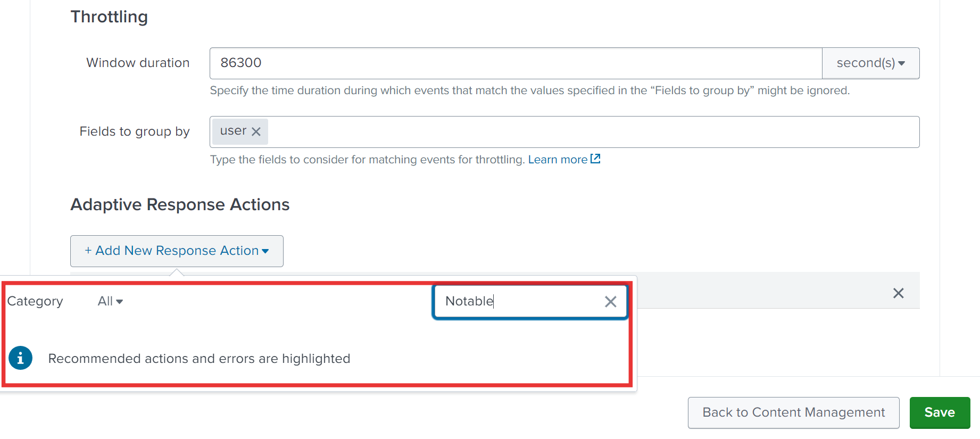Click the Fields to group by label
The height and width of the screenshot is (439, 980).
[x=135, y=131]
